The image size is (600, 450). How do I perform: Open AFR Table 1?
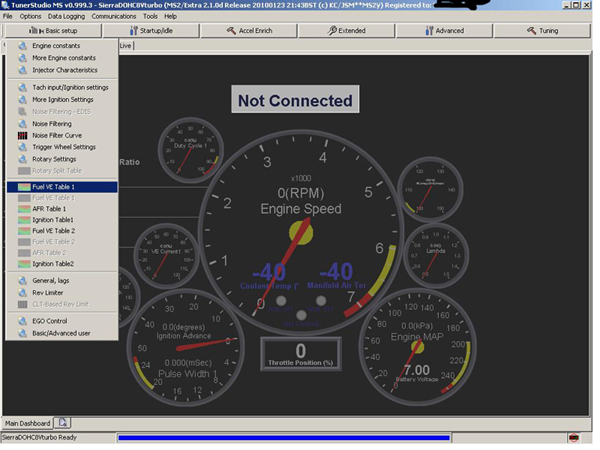pyautogui.click(x=50, y=209)
